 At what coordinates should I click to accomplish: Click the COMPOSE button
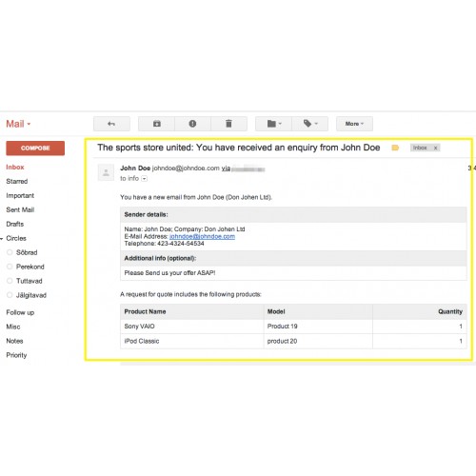tap(35, 149)
